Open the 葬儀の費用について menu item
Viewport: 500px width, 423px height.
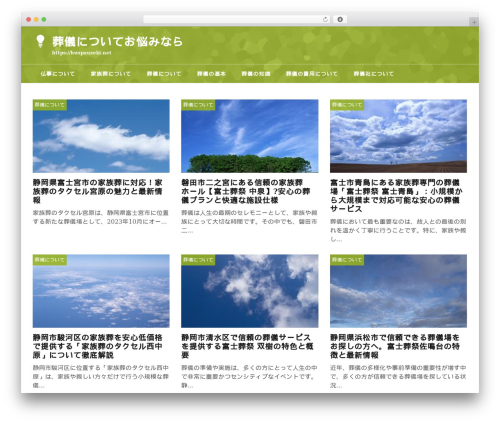[312, 74]
